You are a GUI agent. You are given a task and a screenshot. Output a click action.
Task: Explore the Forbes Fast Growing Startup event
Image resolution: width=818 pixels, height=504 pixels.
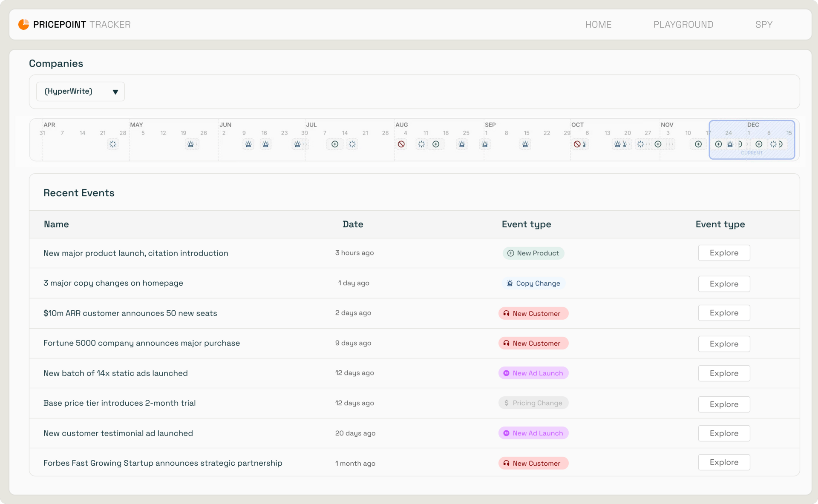point(724,462)
